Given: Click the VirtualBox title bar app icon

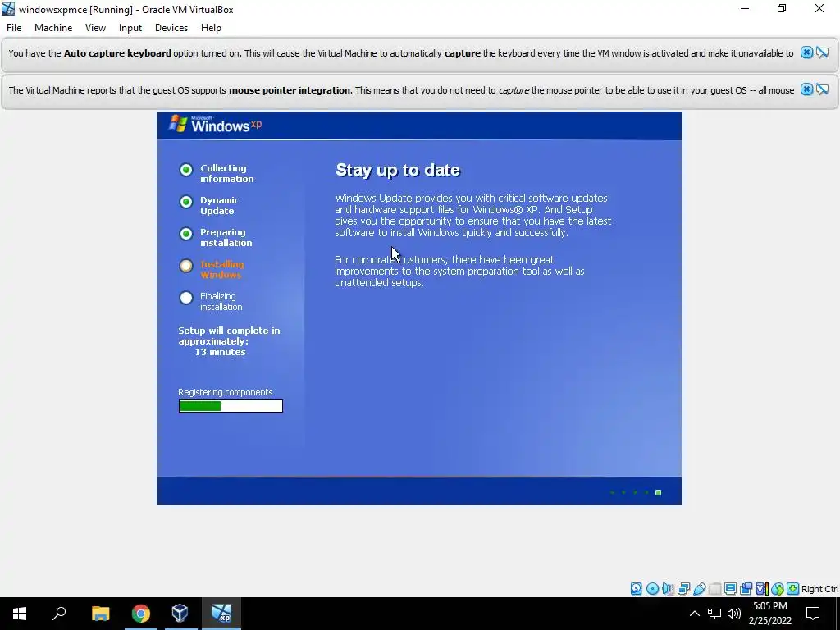Looking at the screenshot, I should 8,9.
